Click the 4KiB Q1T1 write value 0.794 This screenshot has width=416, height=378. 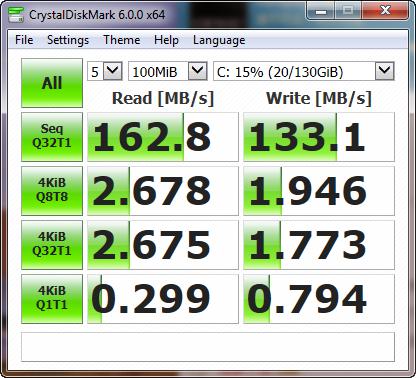(319, 299)
